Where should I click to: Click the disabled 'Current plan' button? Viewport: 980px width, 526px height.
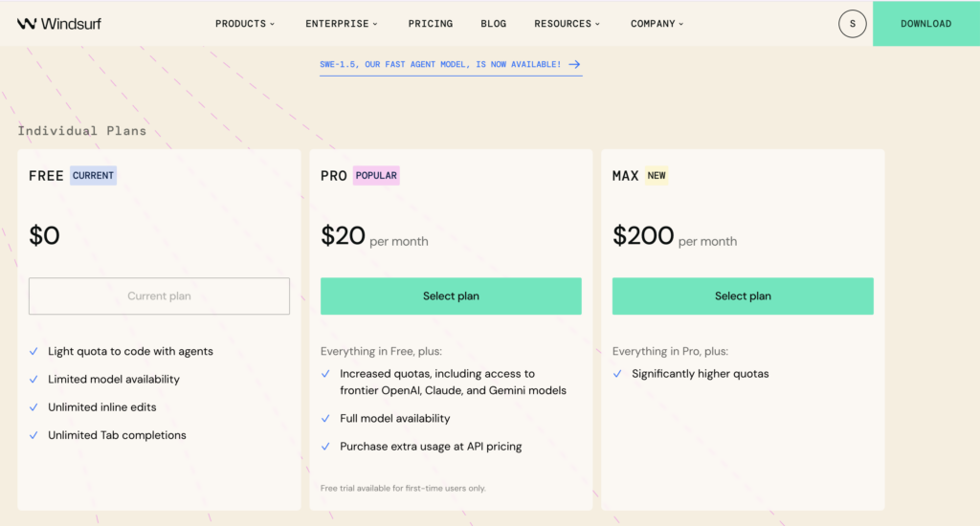point(159,296)
